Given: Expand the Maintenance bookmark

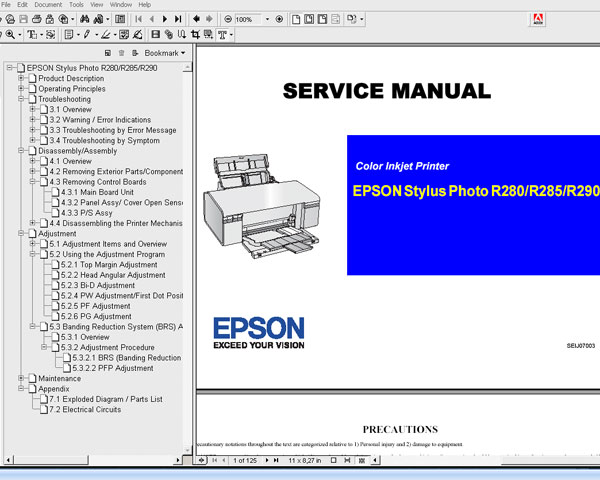Looking at the screenshot, I should 21,378.
